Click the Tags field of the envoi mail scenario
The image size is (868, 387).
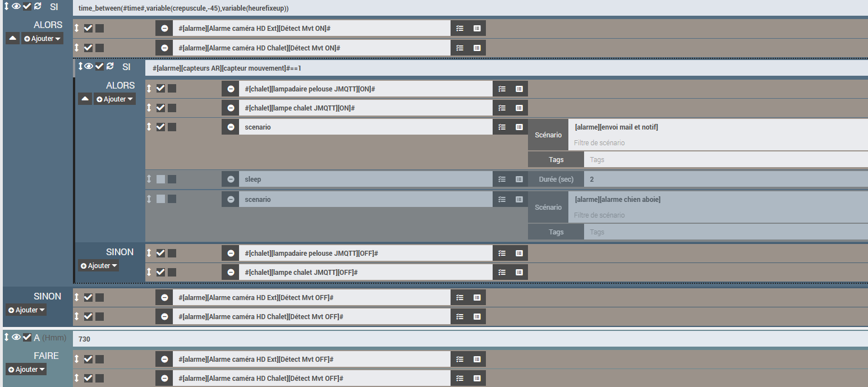[726, 160]
